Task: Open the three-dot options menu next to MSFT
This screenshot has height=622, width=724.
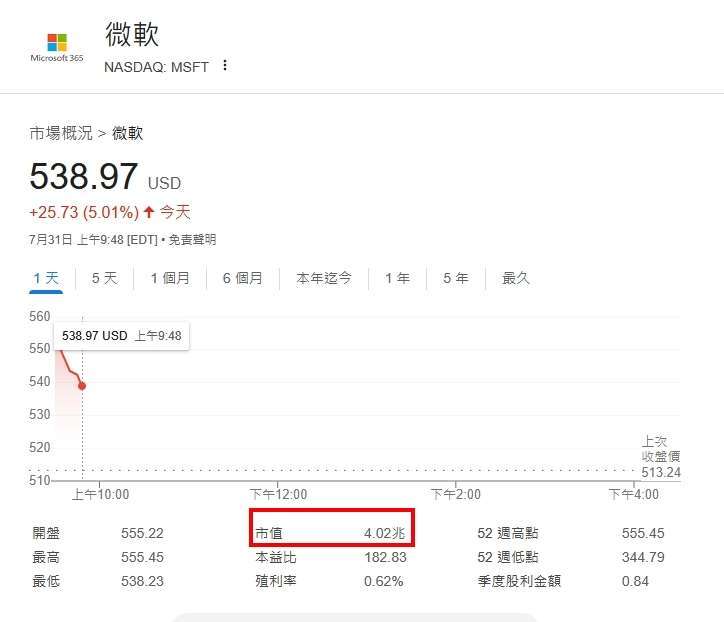Action: [225, 65]
